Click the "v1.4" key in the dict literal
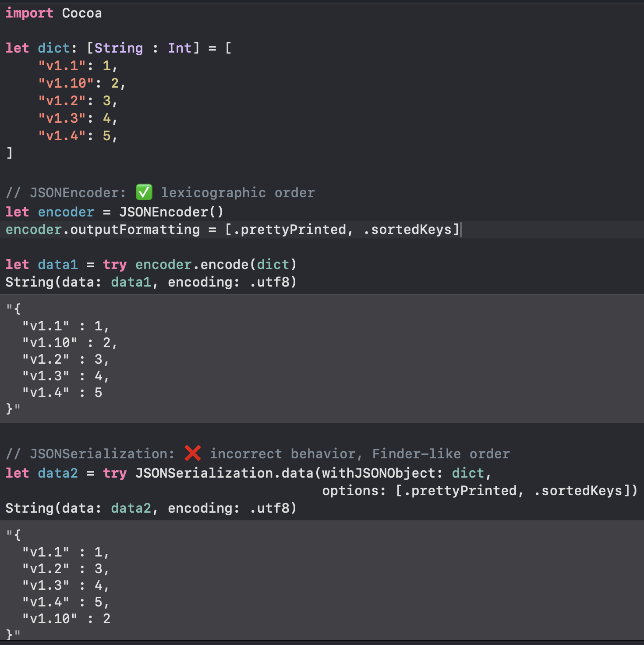The height and width of the screenshot is (645, 644). (62, 136)
